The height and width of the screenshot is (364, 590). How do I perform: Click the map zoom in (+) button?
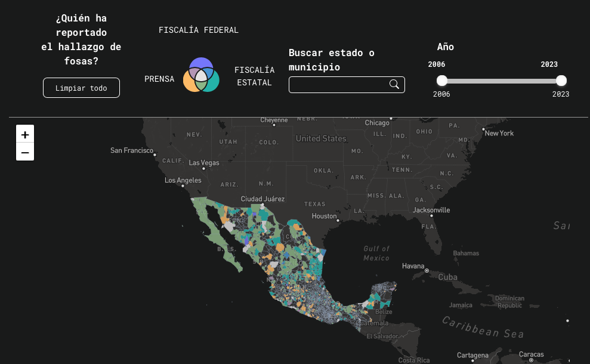click(25, 134)
